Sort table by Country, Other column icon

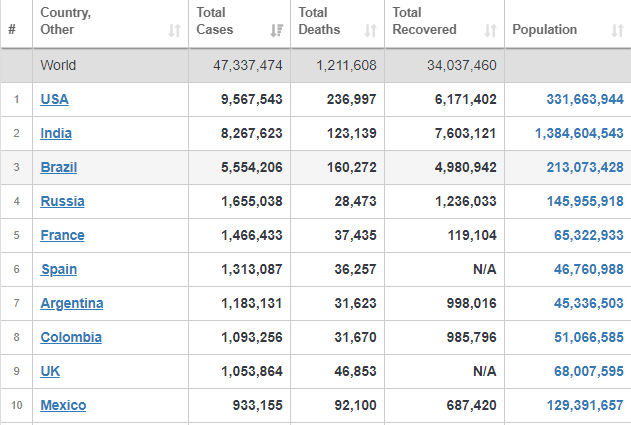click(174, 30)
